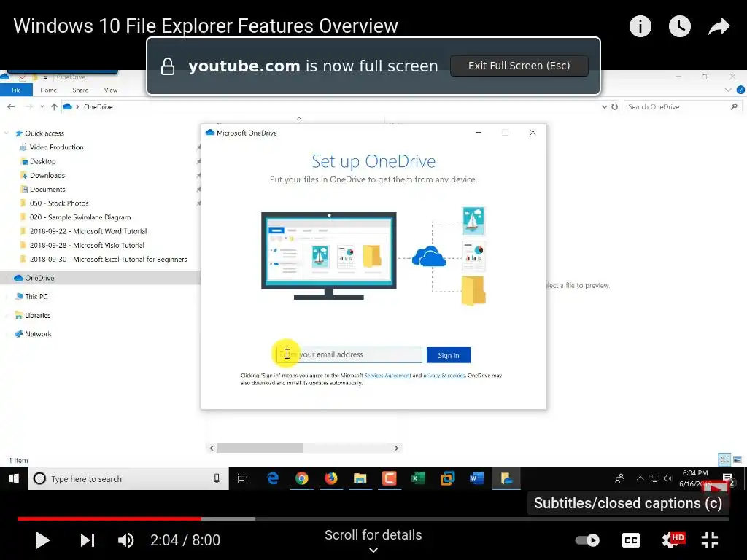Open Microsoft Excel Tutorial for Beginners folder

[x=108, y=259]
